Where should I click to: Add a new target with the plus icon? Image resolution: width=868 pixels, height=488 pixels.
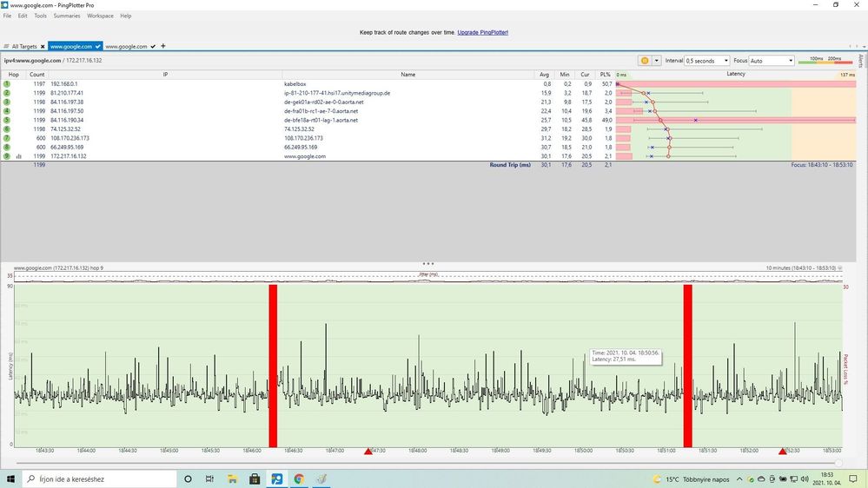pos(162,46)
